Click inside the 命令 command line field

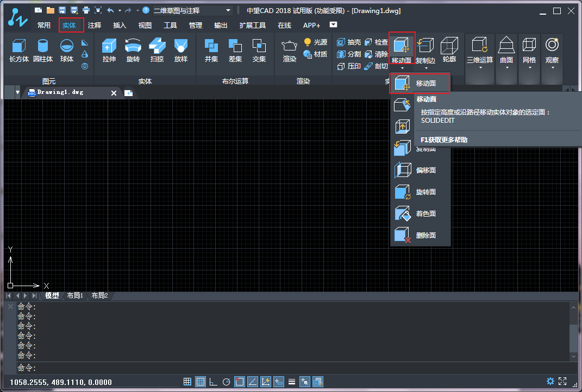[x=109, y=368]
